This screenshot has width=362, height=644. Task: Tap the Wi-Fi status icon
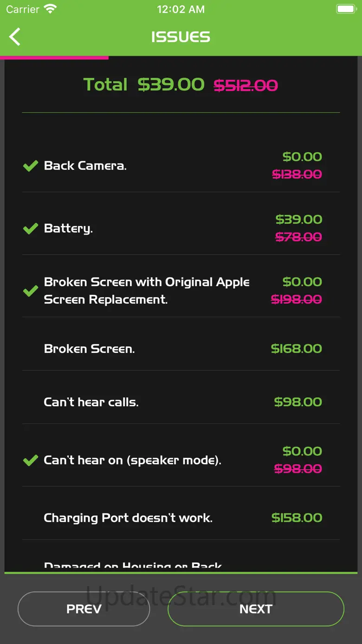pyautogui.click(x=50, y=9)
